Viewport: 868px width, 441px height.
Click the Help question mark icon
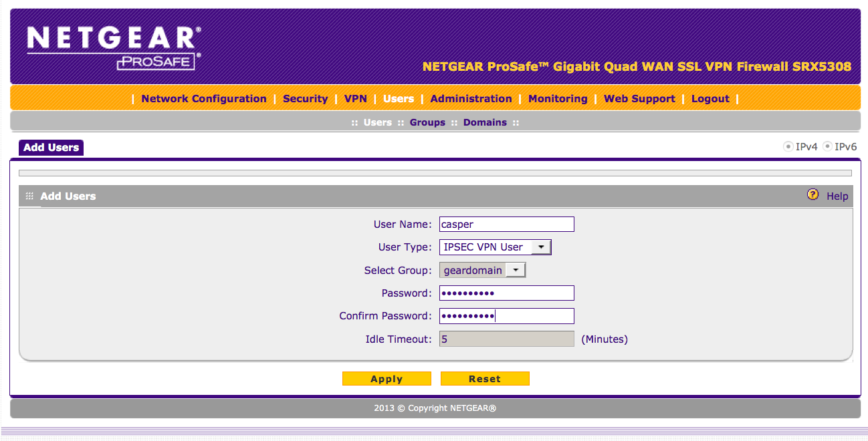(x=812, y=194)
